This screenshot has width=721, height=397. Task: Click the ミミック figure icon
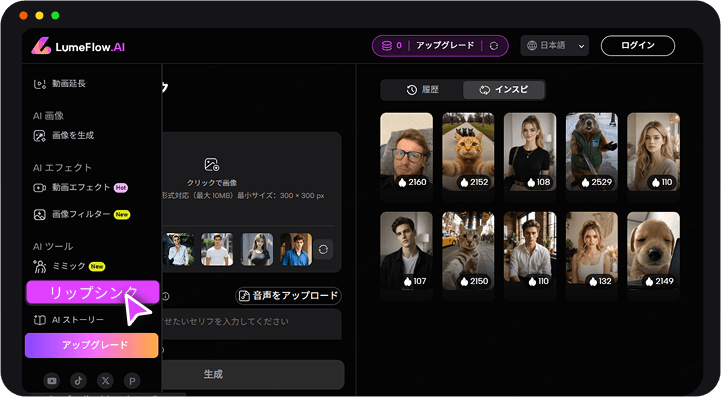40,266
